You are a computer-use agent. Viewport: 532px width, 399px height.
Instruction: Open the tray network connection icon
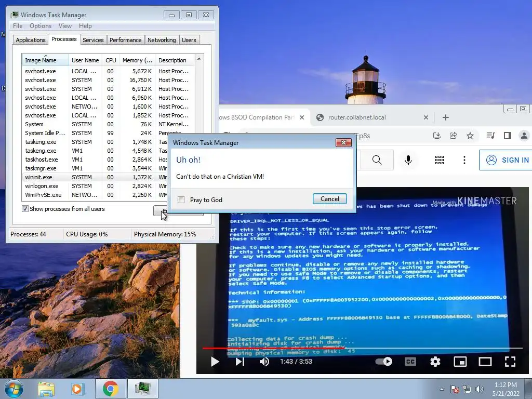[x=467, y=389]
